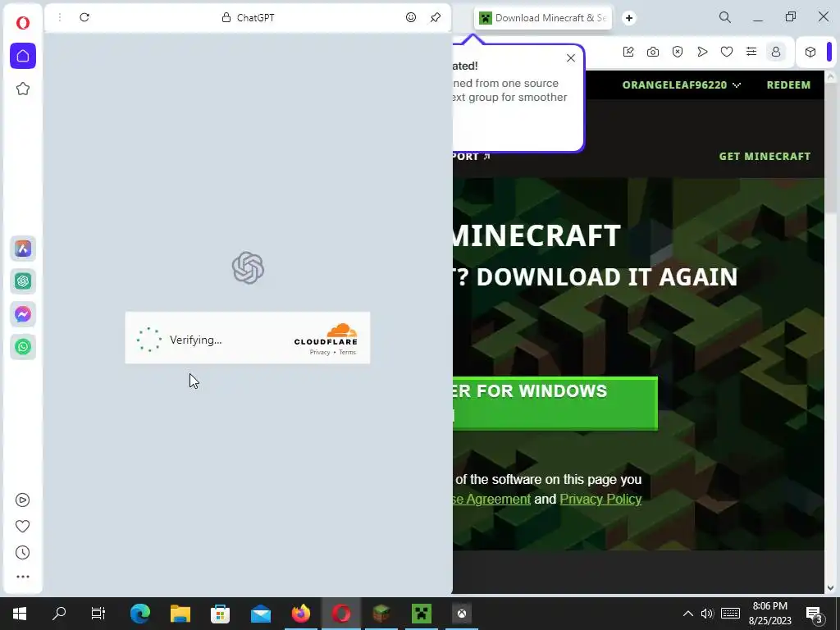Take a snapshot with camera icon
840x630 pixels.
(653, 52)
